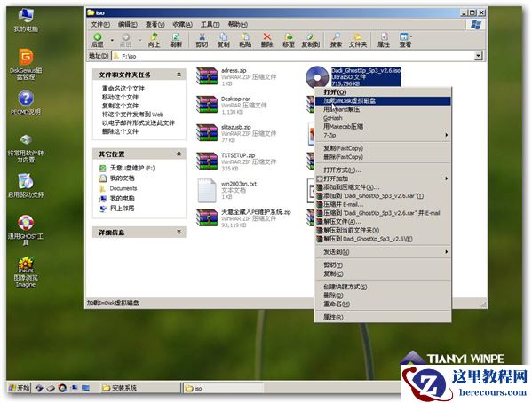Open the Back button history dropdown arrow
Screen dimensions: 532x403
pyautogui.click(x=112, y=40)
